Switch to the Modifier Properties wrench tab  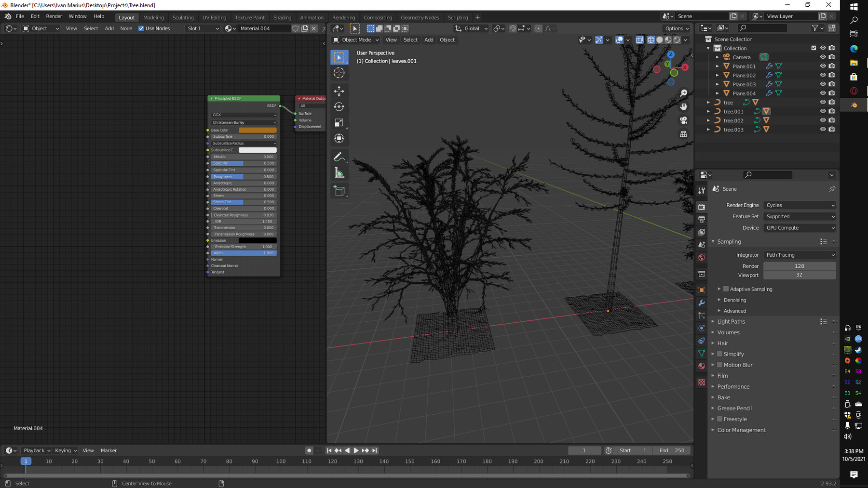tap(702, 303)
